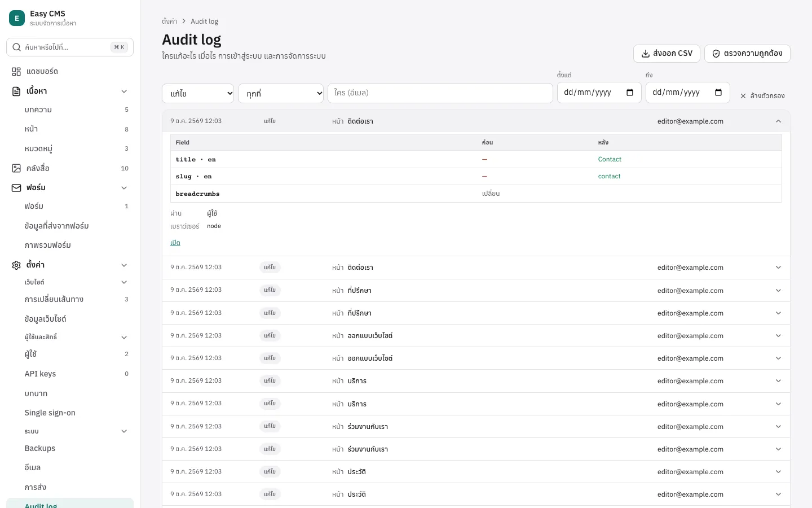Open the แดชบอร์ด dashboard grid icon
812x508 pixels.
[16, 72]
